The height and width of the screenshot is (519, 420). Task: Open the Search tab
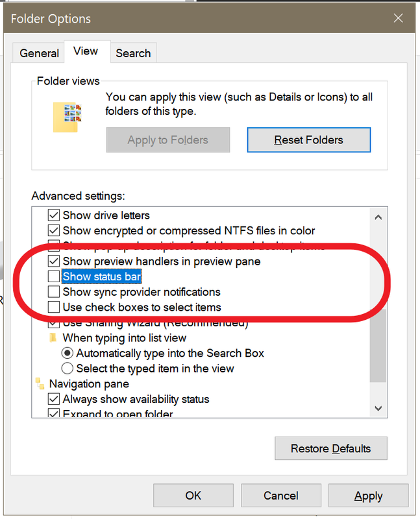(133, 53)
